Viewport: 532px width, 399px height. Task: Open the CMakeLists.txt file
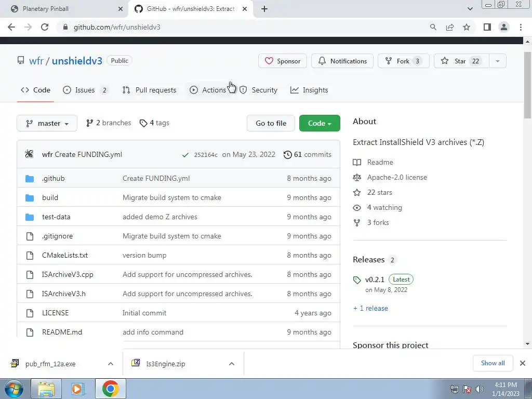65,255
